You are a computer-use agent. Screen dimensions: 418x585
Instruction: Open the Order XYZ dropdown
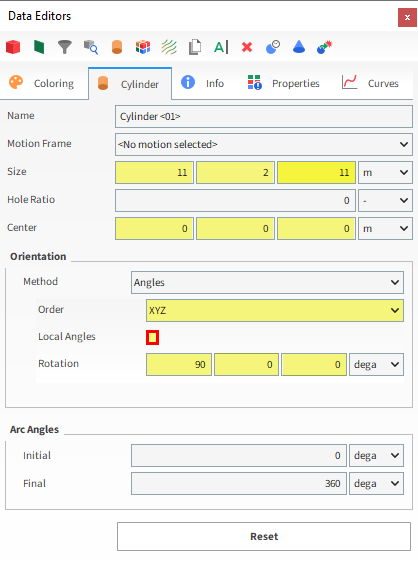pyautogui.click(x=275, y=310)
